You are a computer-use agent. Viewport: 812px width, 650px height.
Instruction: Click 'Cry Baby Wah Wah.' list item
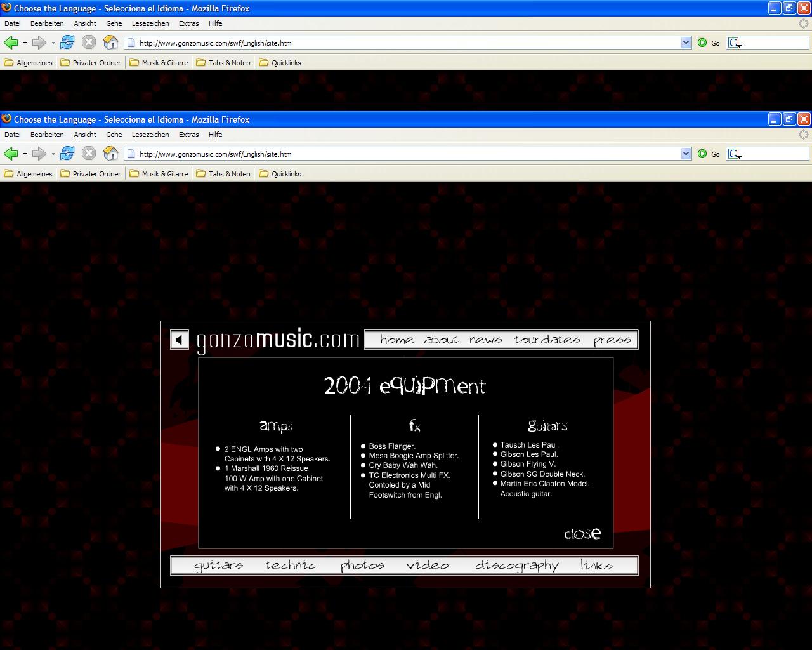click(x=403, y=465)
